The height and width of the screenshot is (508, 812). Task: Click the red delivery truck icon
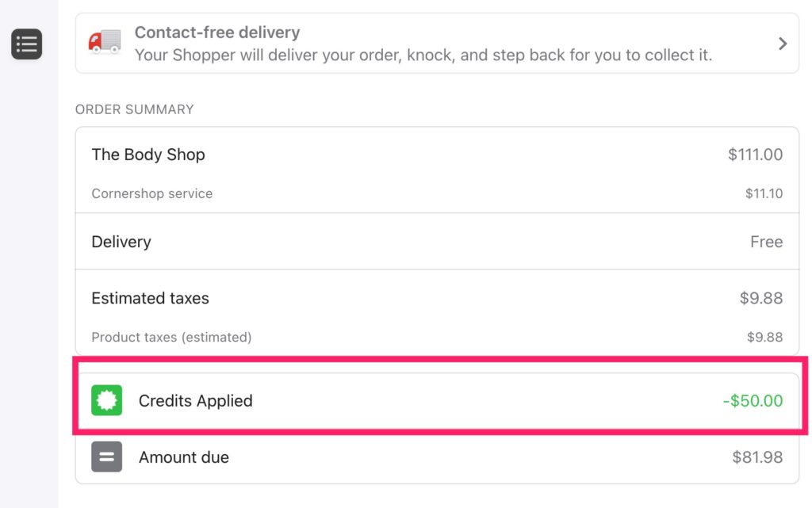pos(105,42)
